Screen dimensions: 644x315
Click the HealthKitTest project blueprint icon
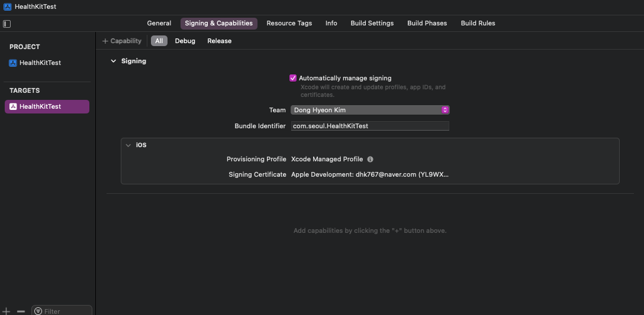(13, 63)
